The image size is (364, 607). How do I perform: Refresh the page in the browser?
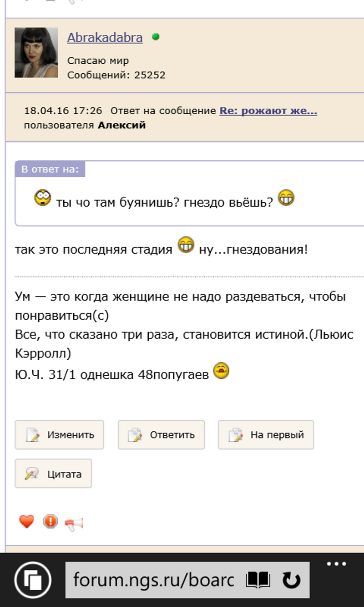click(291, 580)
